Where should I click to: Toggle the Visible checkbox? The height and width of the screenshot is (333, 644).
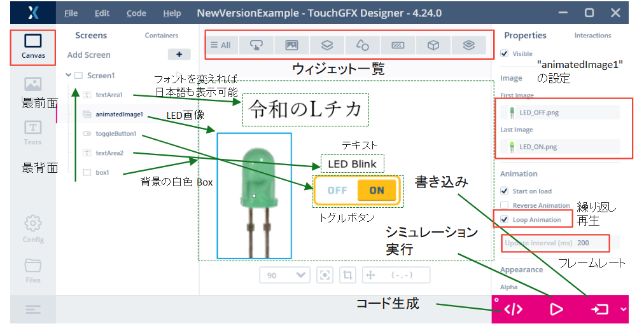coord(505,54)
